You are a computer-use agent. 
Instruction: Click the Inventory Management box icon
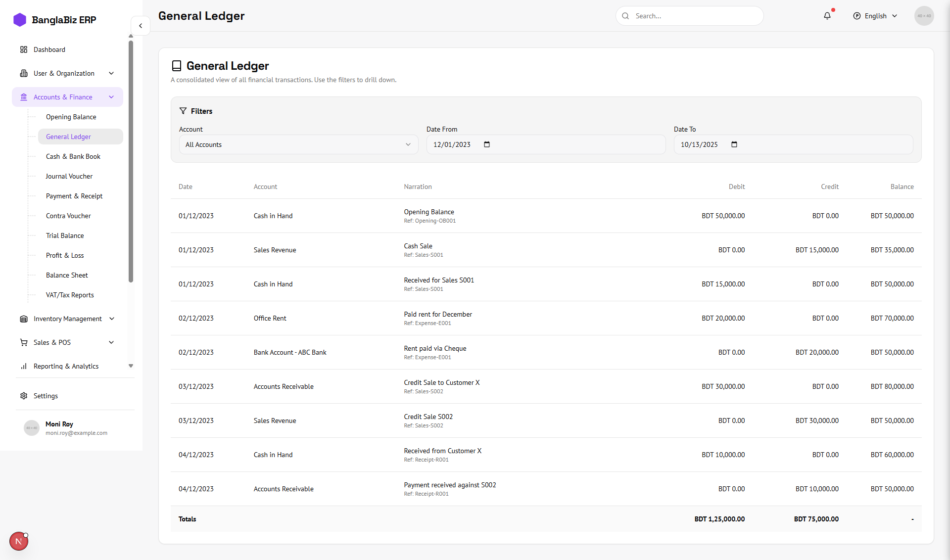23,319
